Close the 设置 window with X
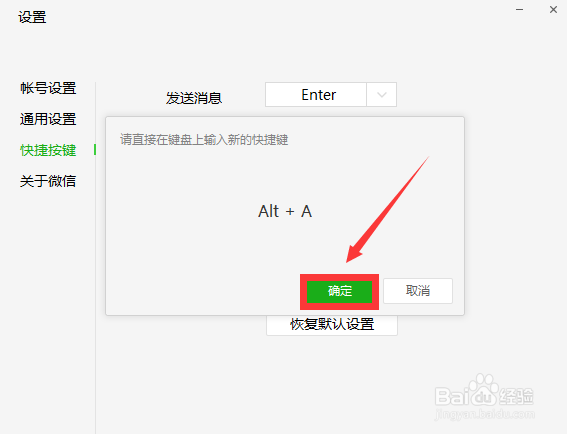 553,10
